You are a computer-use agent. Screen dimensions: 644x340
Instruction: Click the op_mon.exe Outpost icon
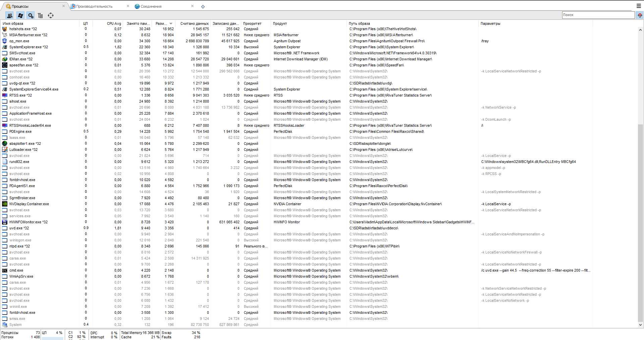5,41
